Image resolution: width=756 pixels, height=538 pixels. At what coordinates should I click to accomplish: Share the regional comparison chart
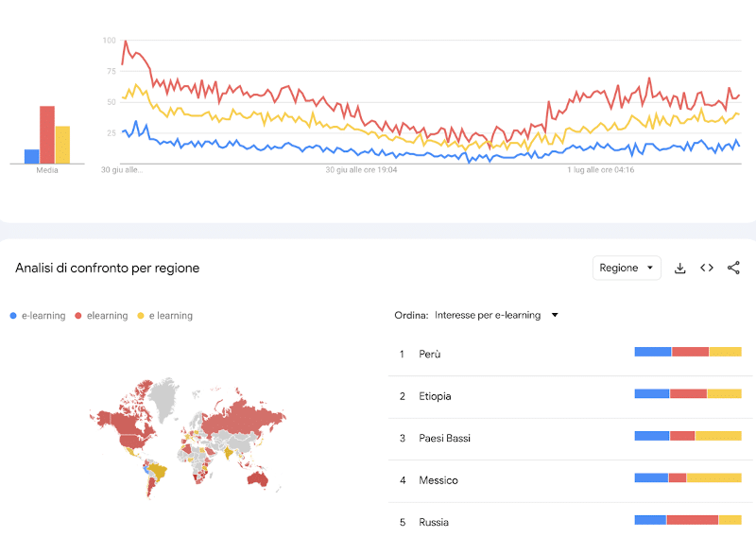point(733,269)
